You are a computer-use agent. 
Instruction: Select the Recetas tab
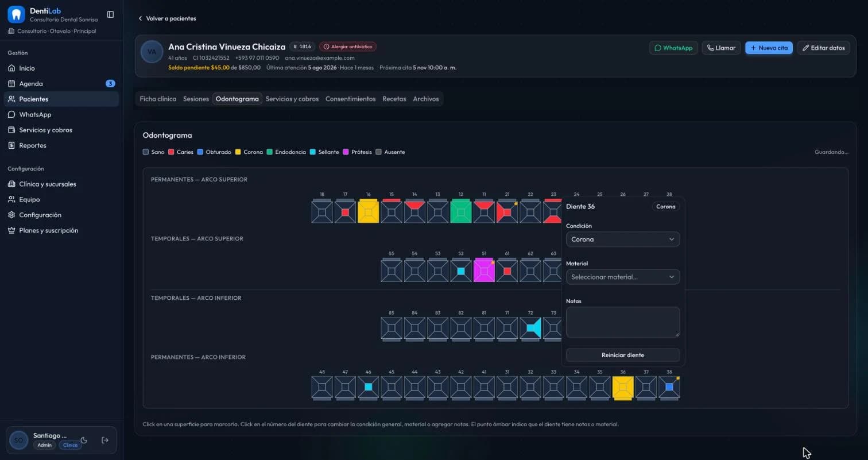[x=394, y=99]
